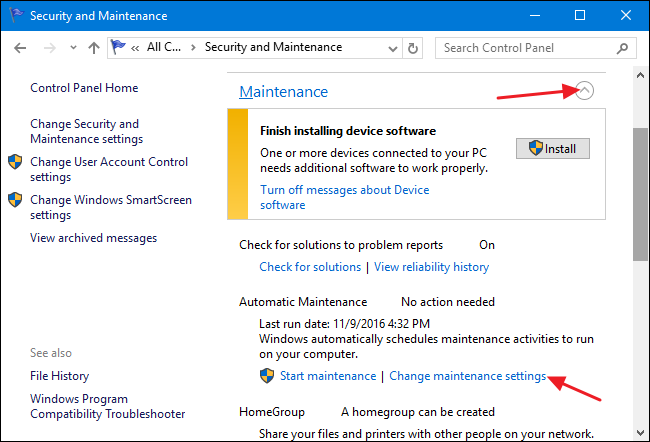Click the scrollbar up arrow
650x442 pixels.
[640, 75]
